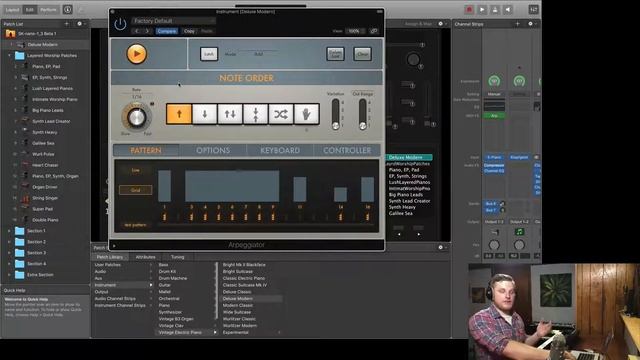Select the Outside-In note order button
The image size is (640, 360).
256,114
